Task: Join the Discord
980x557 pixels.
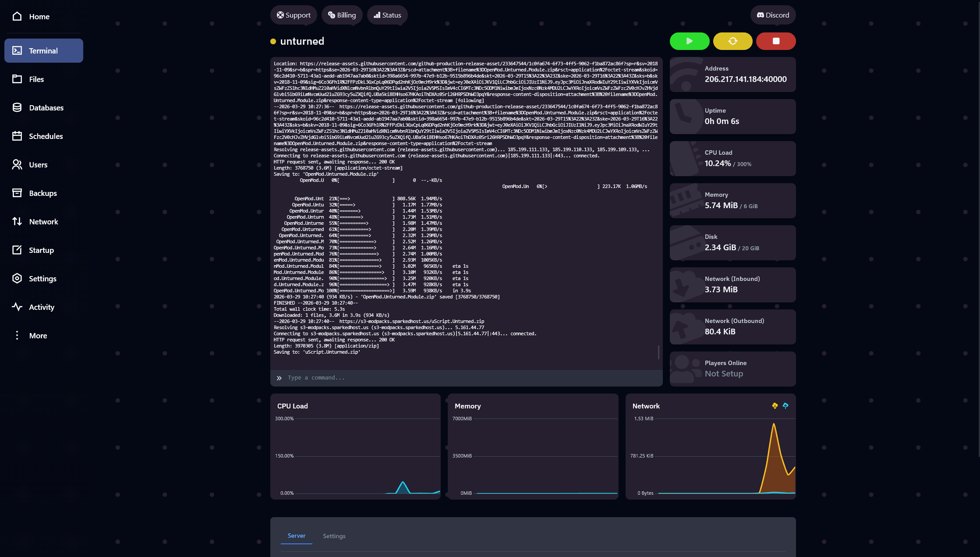Action: click(x=773, y=14)
